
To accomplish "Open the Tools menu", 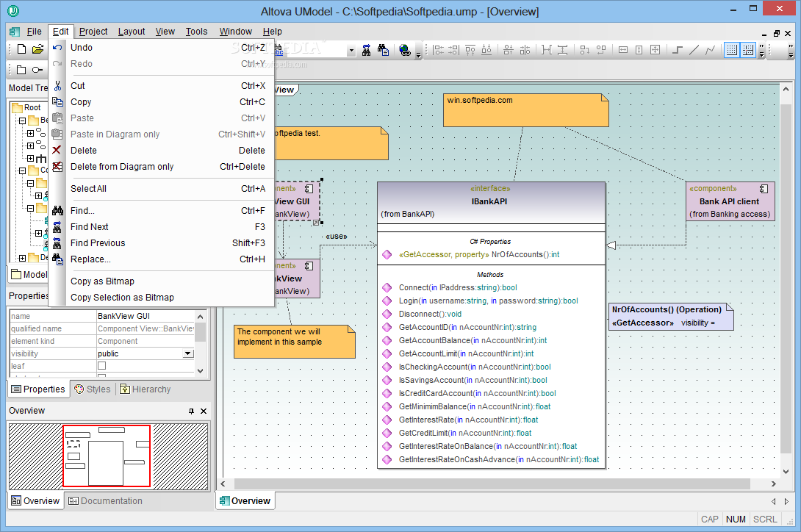I will (x=197, y=32).
